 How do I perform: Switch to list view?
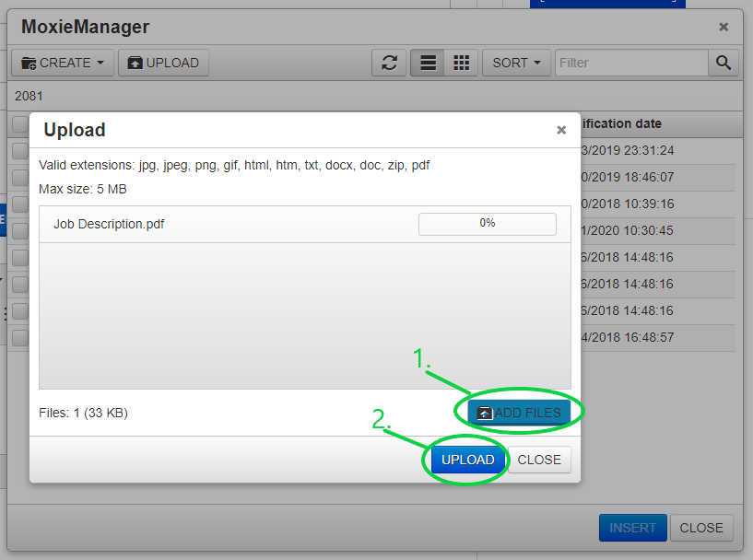coord(428,63)
